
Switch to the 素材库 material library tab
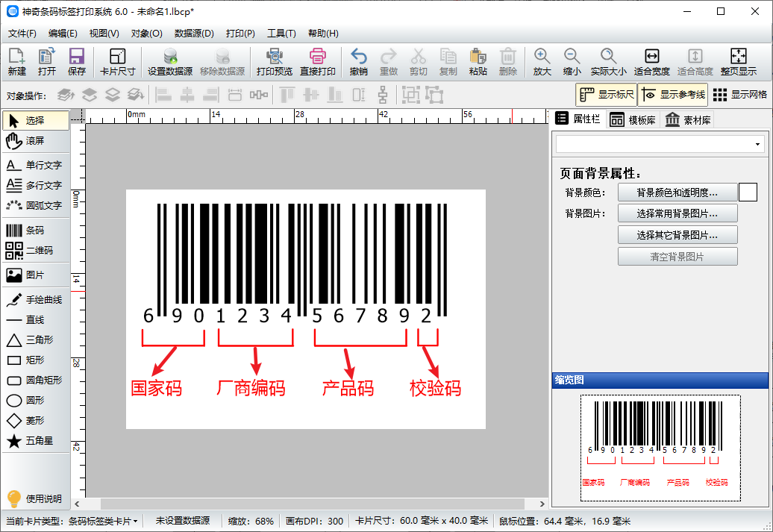pos(688,120)
